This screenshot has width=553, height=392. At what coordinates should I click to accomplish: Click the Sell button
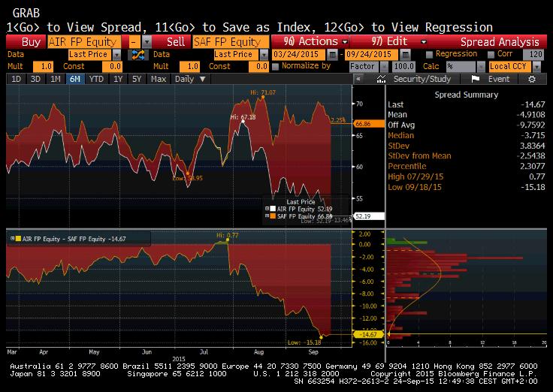click(172, 41)
